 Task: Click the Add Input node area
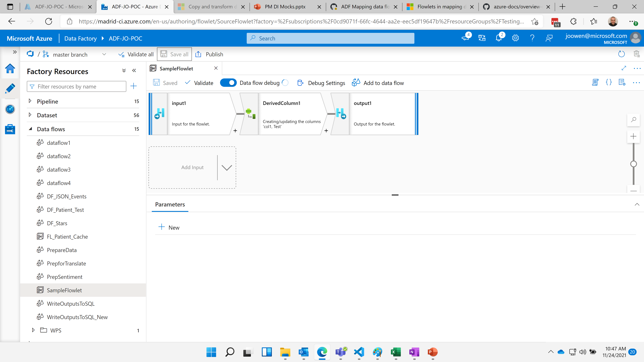(x=192, y=167)
